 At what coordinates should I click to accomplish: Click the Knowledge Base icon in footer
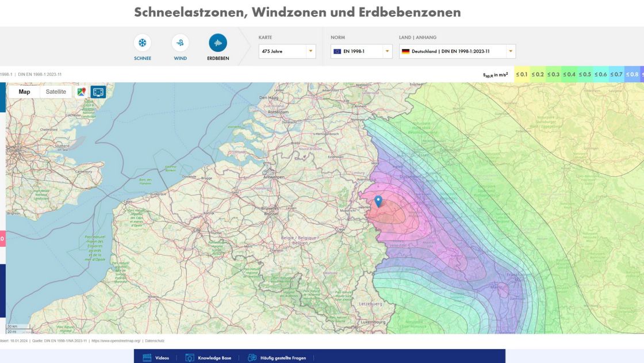(x=190, y=358)
